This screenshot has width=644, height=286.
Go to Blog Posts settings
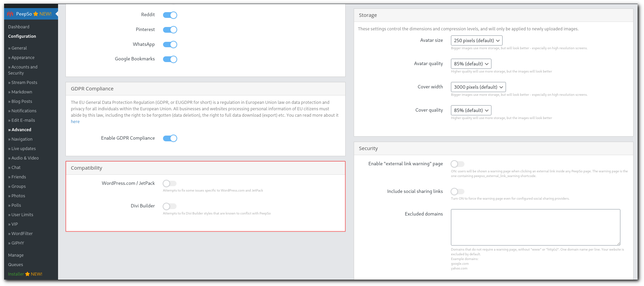click(x=20, y=102)
